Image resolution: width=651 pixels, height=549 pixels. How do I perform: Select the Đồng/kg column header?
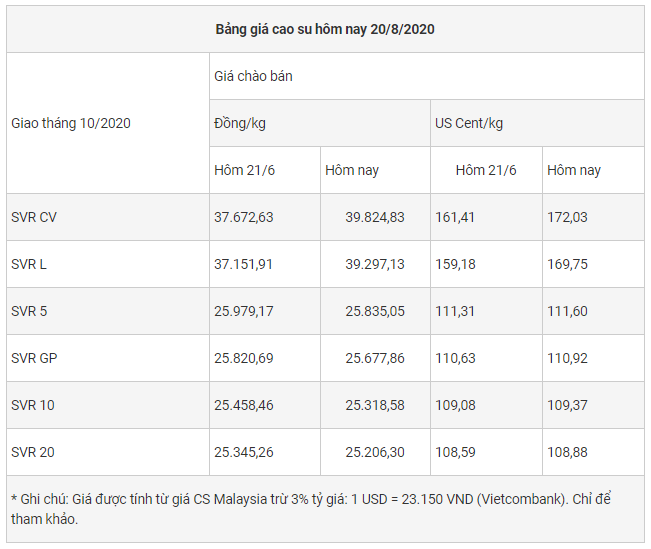[240, 123]
